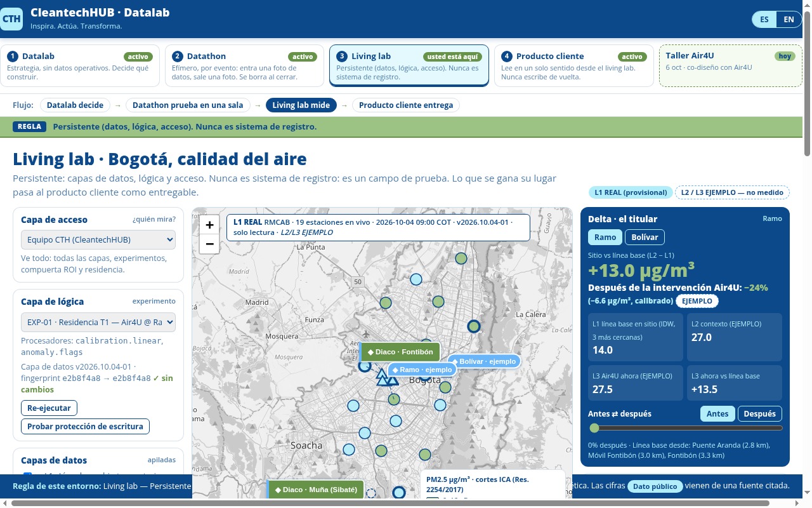Open the Producto cliente step tab
This screenshot has width=812, height=508.
[x=574, y=65]
